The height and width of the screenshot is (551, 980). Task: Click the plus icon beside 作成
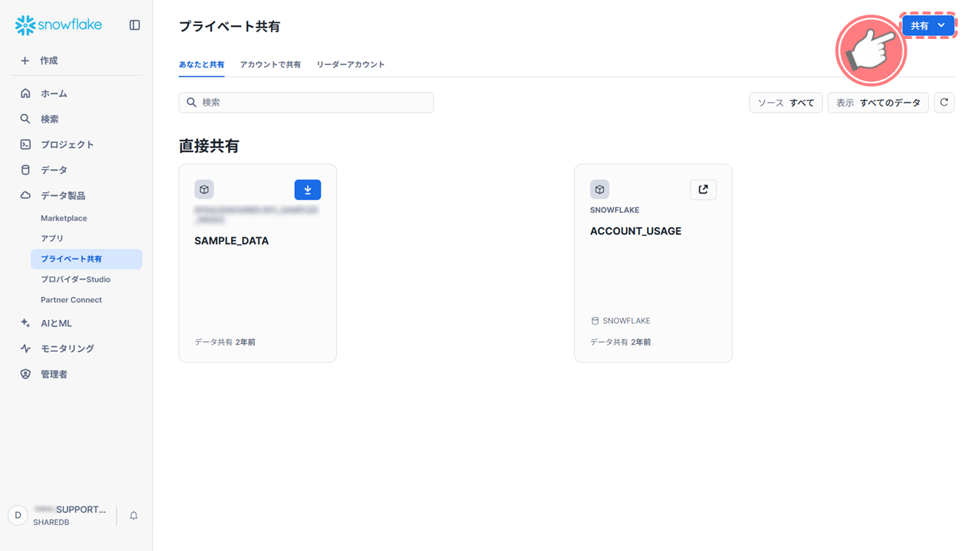[x=25, y=60]
